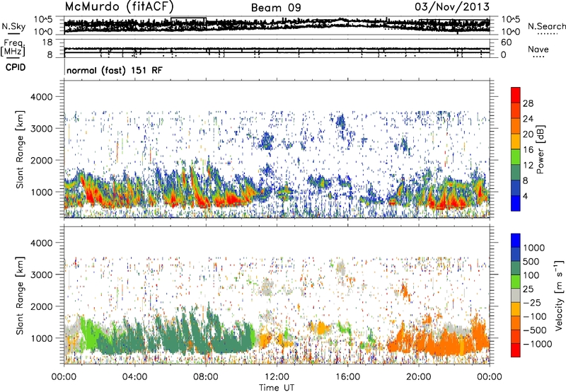The image size is (566, 392).
Task: Click the 'Velocity [m s-1]' color bar label
Action: 559,295
